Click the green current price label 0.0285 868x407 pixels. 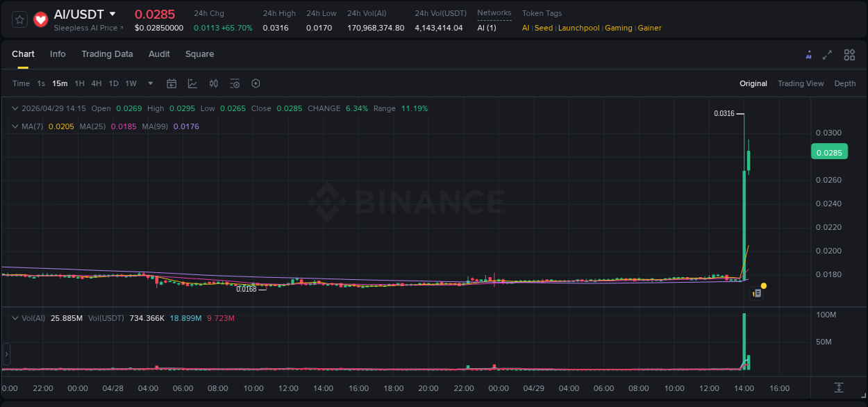[x=829, y=151]
